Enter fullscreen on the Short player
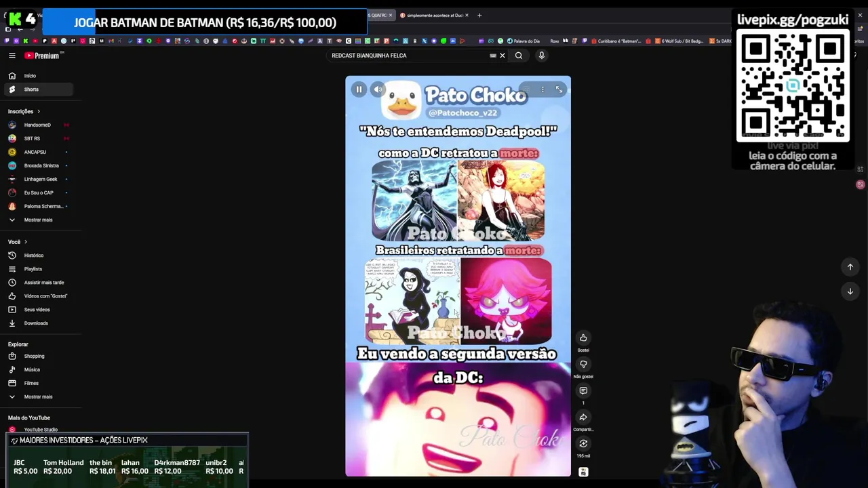Screen dimensions: 868x488 tap(559, 89)
